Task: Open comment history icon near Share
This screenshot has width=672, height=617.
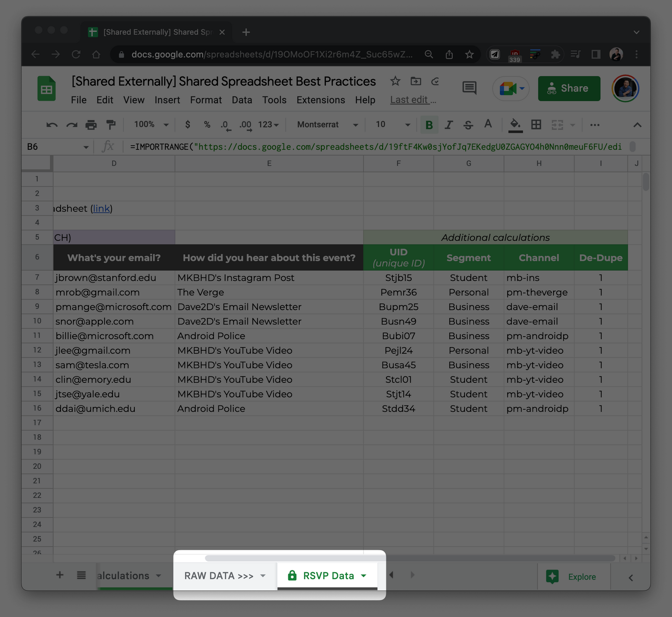Action: 469,88
